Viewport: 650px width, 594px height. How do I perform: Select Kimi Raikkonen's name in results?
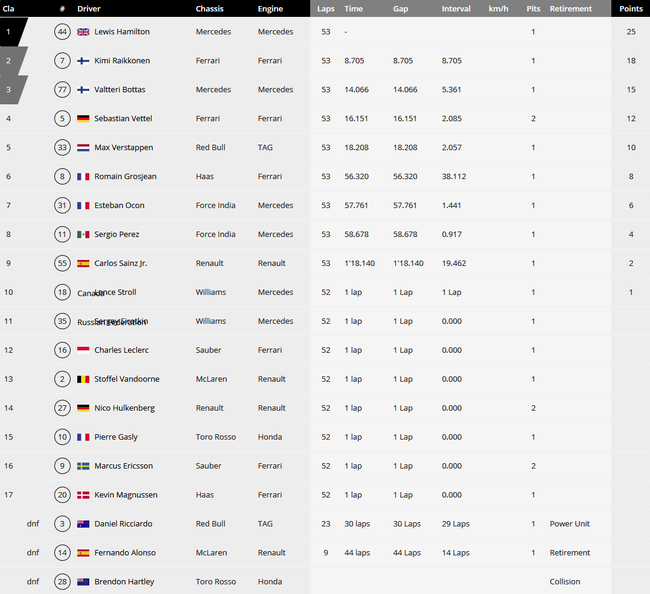122,61
